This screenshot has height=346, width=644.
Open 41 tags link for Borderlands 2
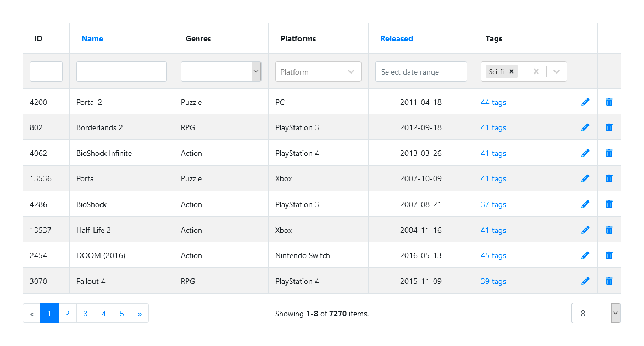point(493,127)
